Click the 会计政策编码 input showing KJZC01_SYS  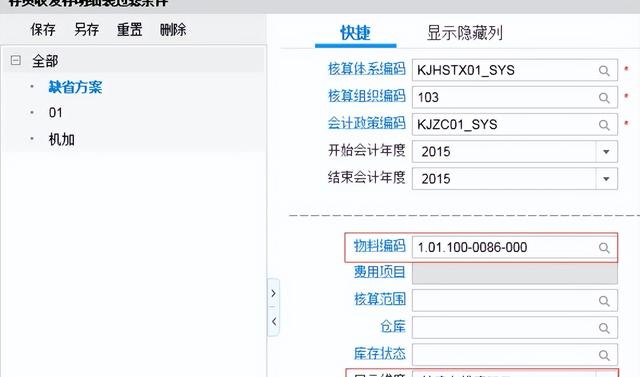pos(515,124)
